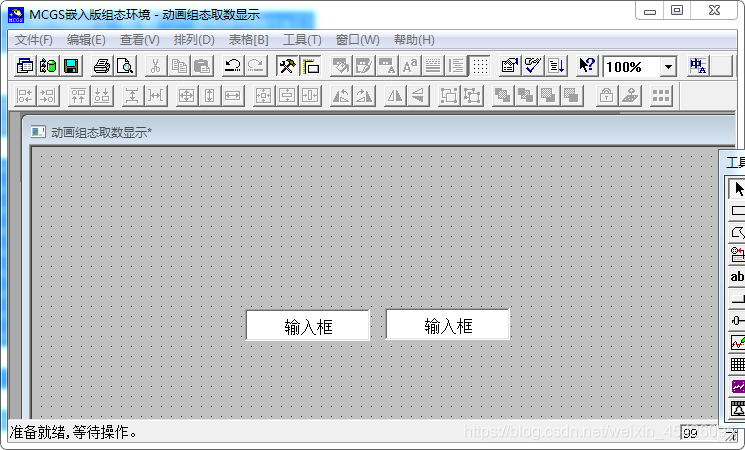The height and width of the screenshot is (450, 745).
Task: Open the 文件(F) menu
Action: tap(33, 40)
